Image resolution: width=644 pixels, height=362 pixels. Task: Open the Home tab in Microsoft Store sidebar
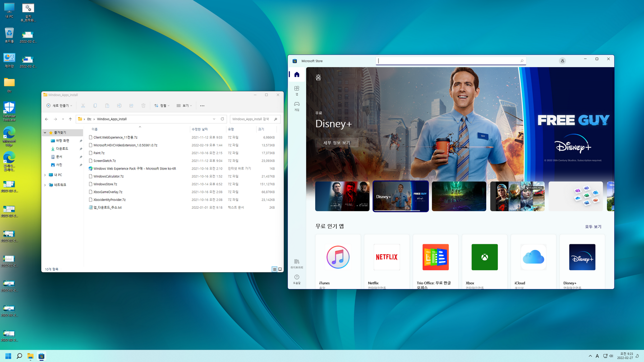tap(296, 75)
